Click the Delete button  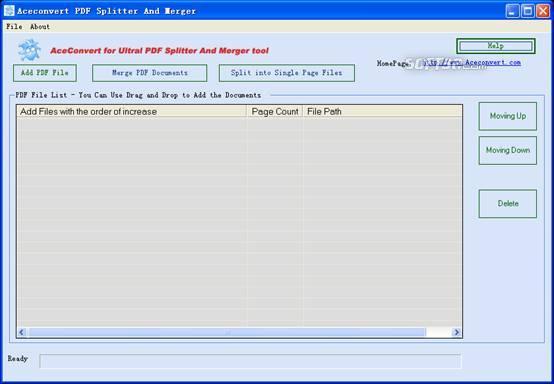click(508, 204)
